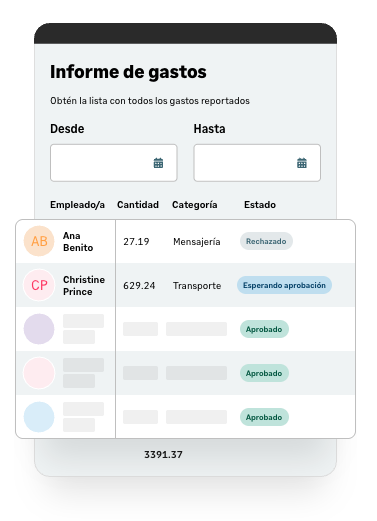Select the pink placeholder avatar
Image resolution: width=377 pixels, height=521 pixels.
pos(39,373)
